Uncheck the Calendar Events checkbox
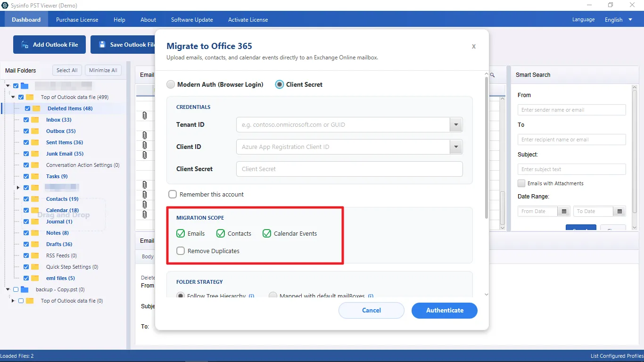644x362 pixels. click(x=267, y=233)
